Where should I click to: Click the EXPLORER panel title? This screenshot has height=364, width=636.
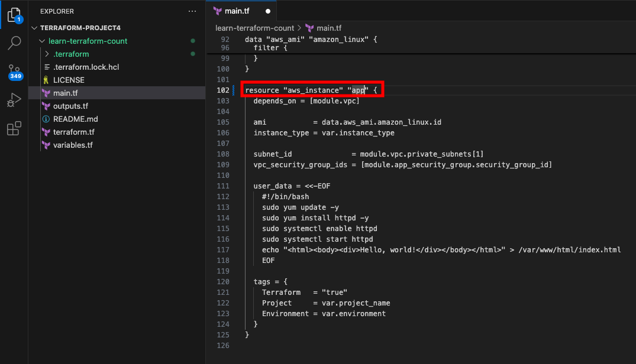tap(57, 11)
